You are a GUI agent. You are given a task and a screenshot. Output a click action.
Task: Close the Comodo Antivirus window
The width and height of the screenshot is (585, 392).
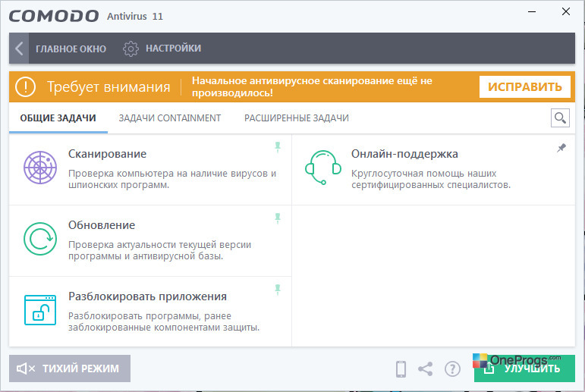(566, 12)
